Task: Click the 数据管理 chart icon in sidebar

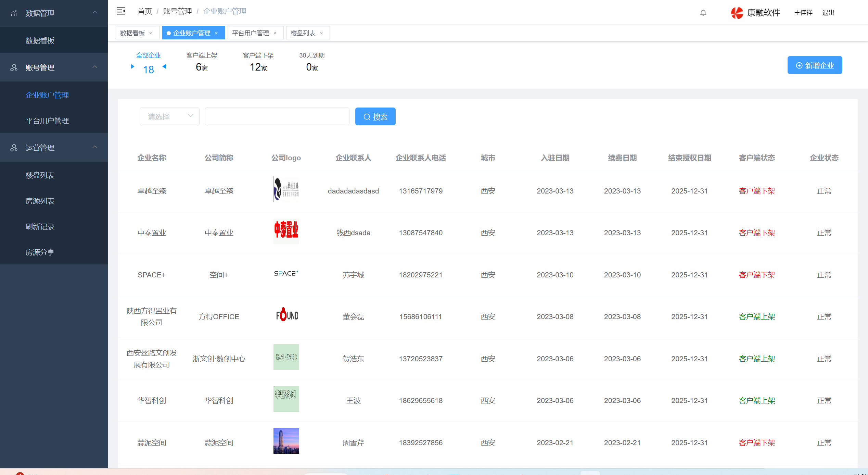Action: [14, 13]
